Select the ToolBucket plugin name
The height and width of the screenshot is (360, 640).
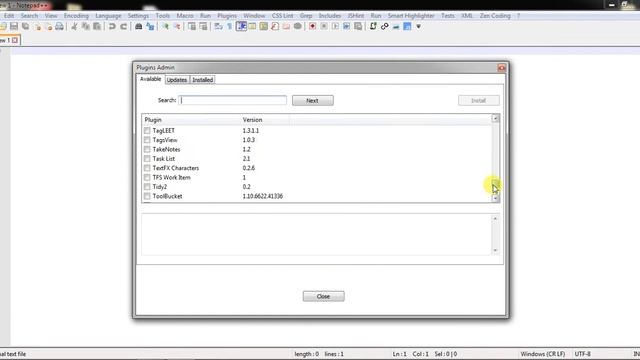(x=167, y=196)
